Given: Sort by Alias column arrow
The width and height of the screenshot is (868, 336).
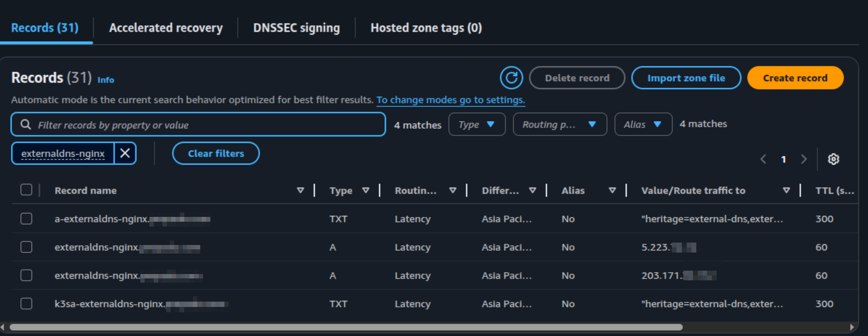Looking at the screenshot, I should [x=612, y=191].
